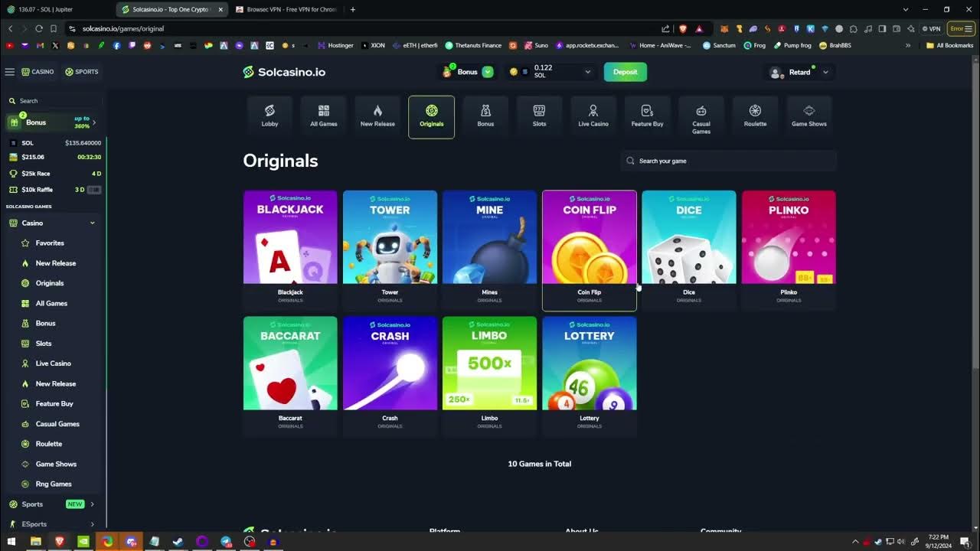Click the Search your game input field

point(727,161)
